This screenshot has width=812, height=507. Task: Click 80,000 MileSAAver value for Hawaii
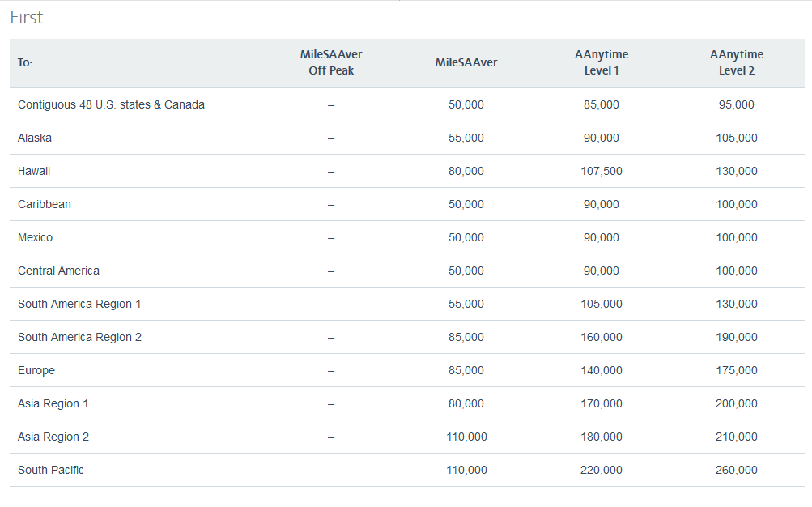466,171
